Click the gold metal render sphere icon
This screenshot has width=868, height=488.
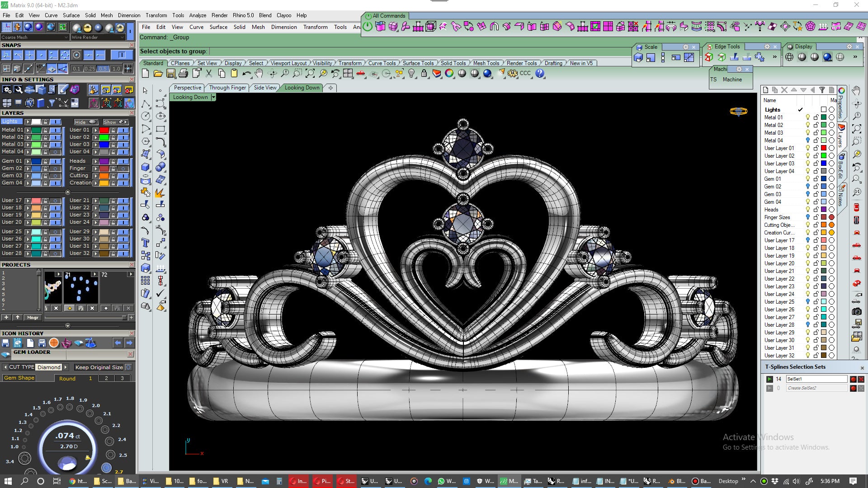87,28
